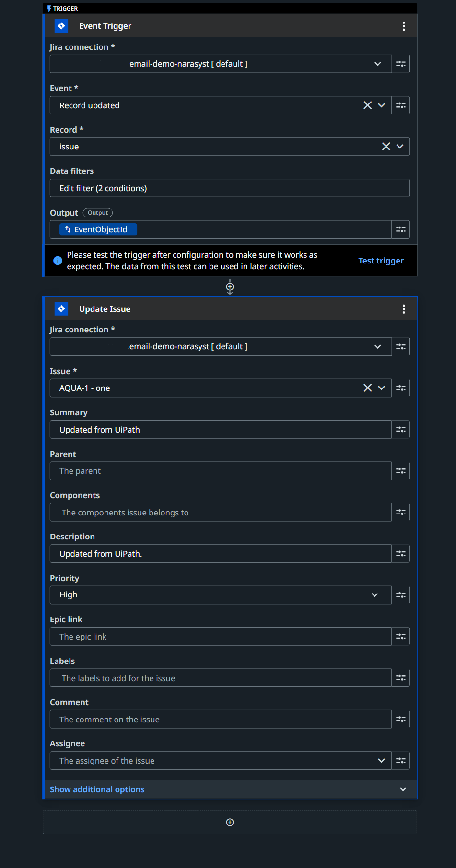Screen dimensions: 456x868
Task: Click the TRIGGER header label
Action: click(65, 9)
